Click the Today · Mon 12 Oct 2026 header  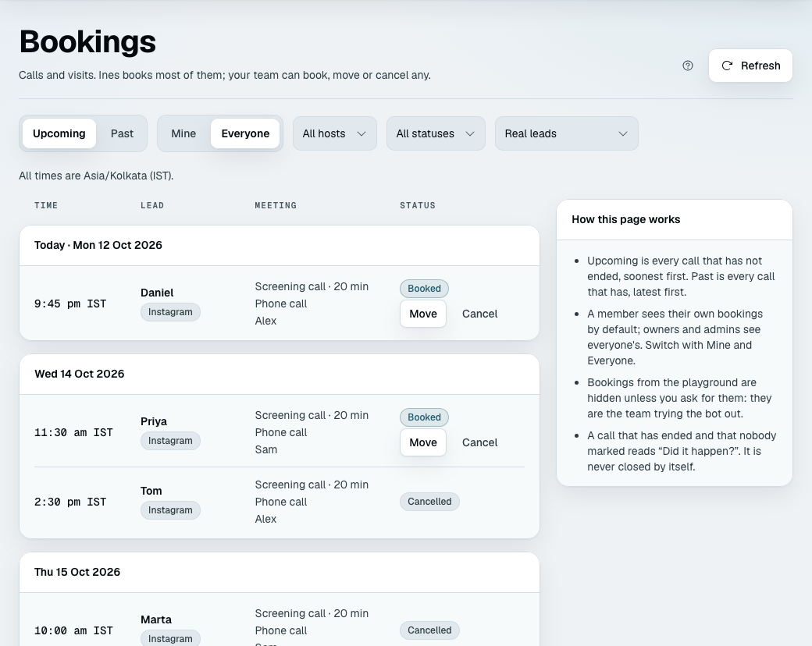(98, 245)
